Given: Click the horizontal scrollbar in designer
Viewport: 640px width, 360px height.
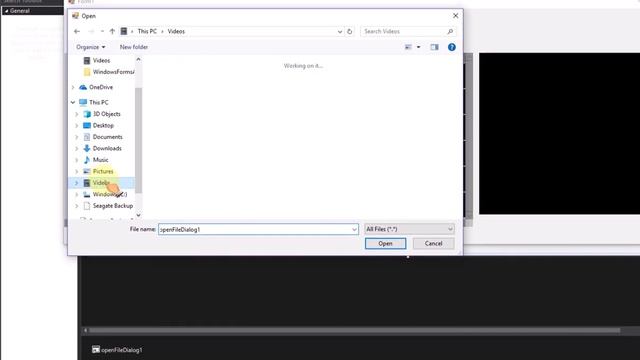Looking at the screenshot, I should click(x=354, y=331).
